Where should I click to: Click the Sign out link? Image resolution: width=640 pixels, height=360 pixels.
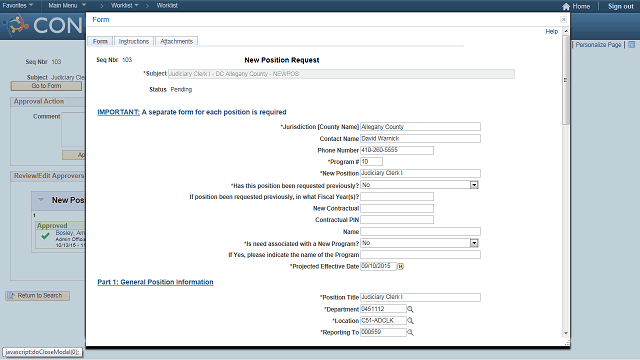[x=620, y=6]
